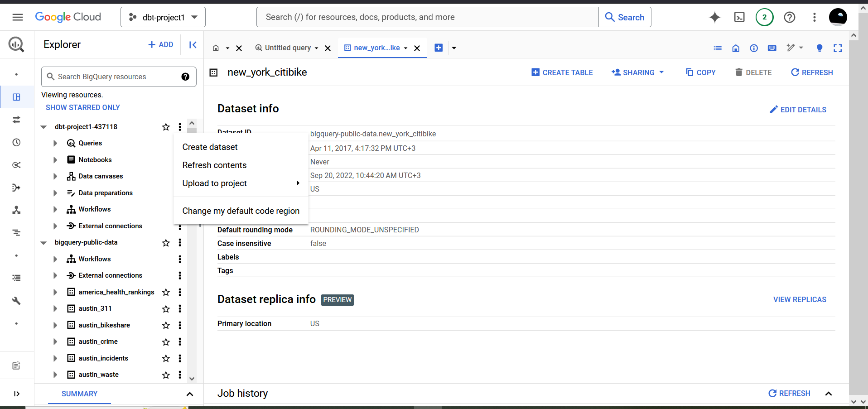The height and width of the screenshot is (409, 868).
Task: Star the austin_incidents dataset
Action: [166, 358]
